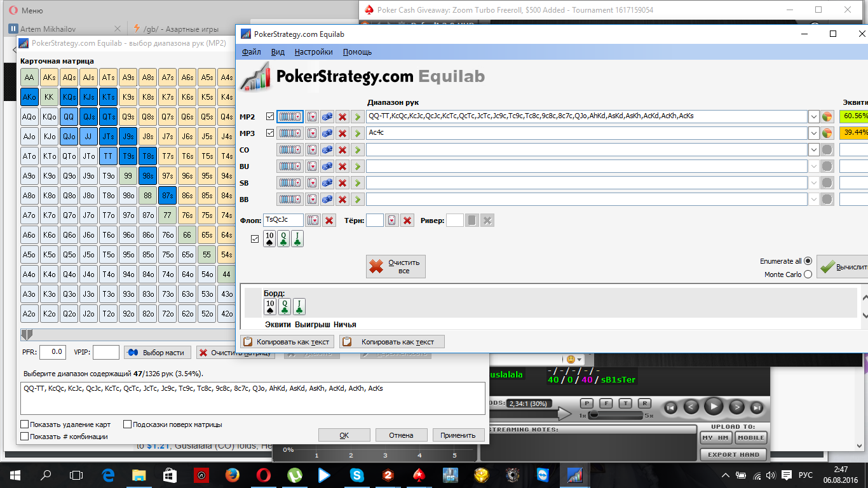Click the MP3 hand range text field
The height and width of the screenshot is (488, 868).
[x=587, y=133]
